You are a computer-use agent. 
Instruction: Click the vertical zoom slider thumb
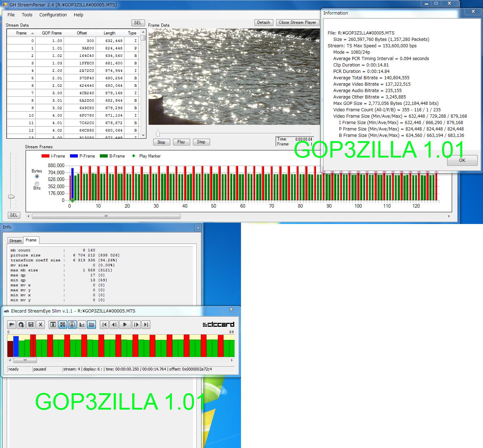point(11,197)
